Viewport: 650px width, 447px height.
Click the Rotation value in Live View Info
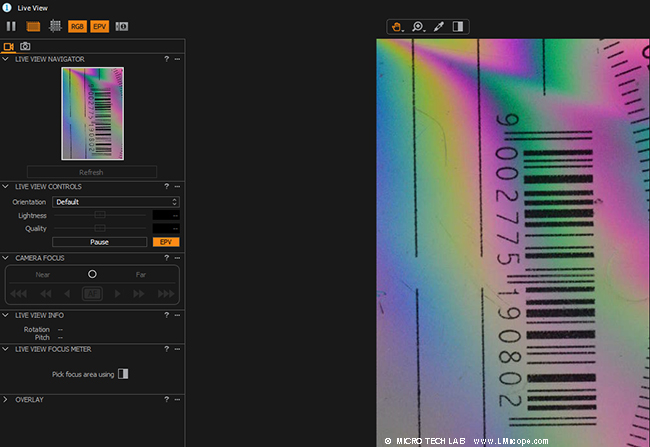point(61,329)
